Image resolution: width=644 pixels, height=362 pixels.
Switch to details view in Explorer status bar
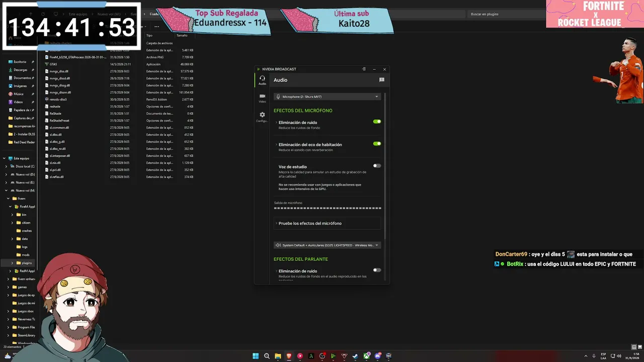634,347
